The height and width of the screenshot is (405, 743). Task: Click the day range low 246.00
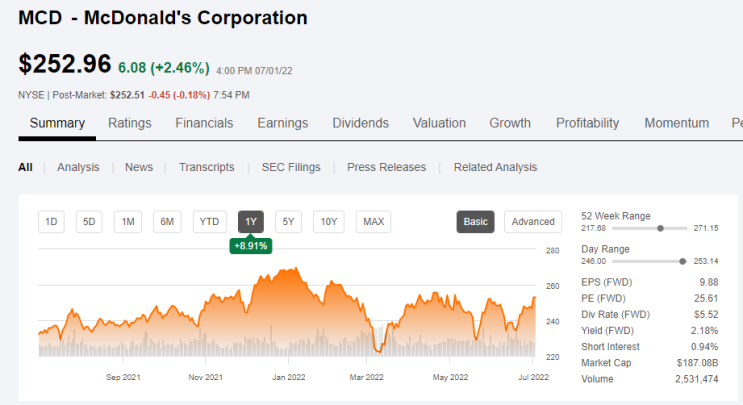[x=593, y=261]
